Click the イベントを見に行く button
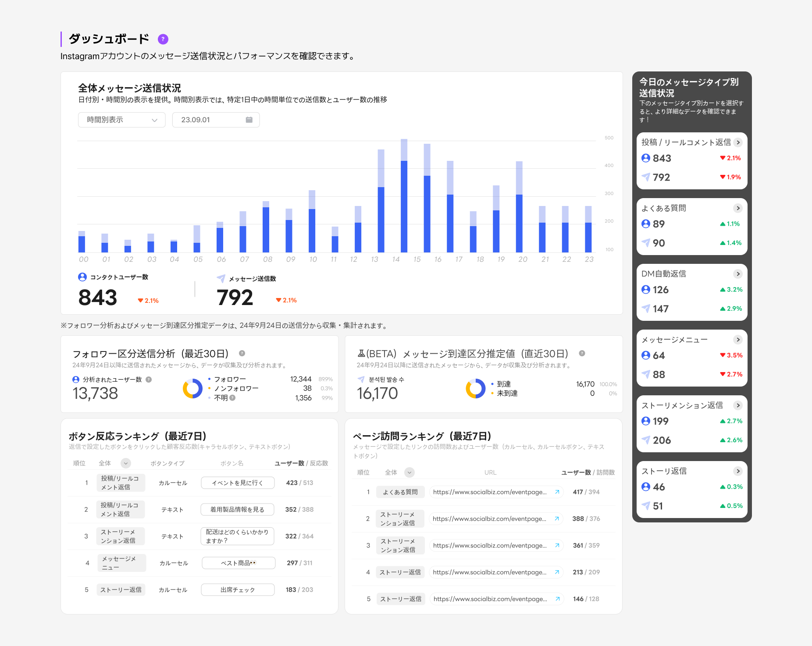 (238, 483)
